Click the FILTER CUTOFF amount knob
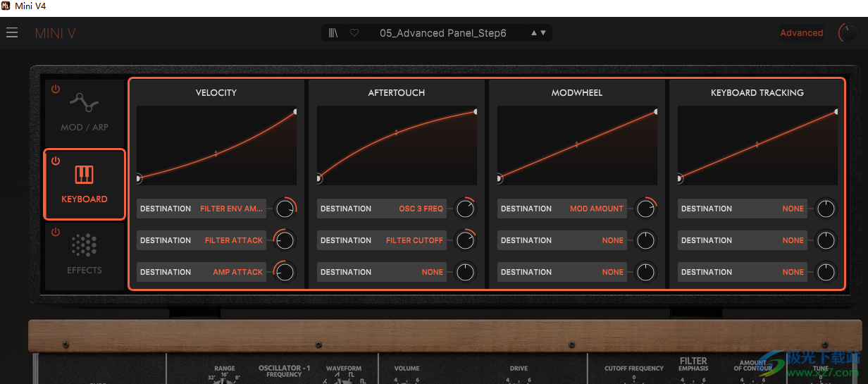This screenshot has height=384, width=868. [465, 240]
